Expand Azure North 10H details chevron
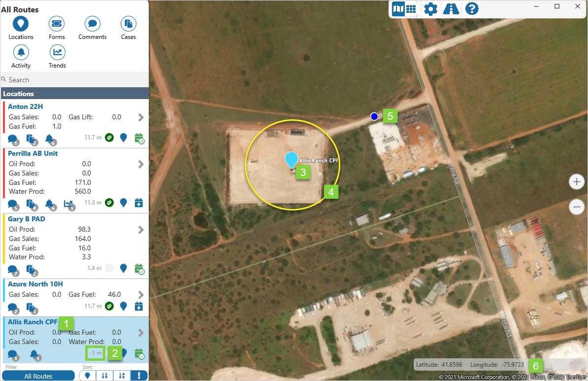Screen dimensions: 588x381 (x=141, y=295)
